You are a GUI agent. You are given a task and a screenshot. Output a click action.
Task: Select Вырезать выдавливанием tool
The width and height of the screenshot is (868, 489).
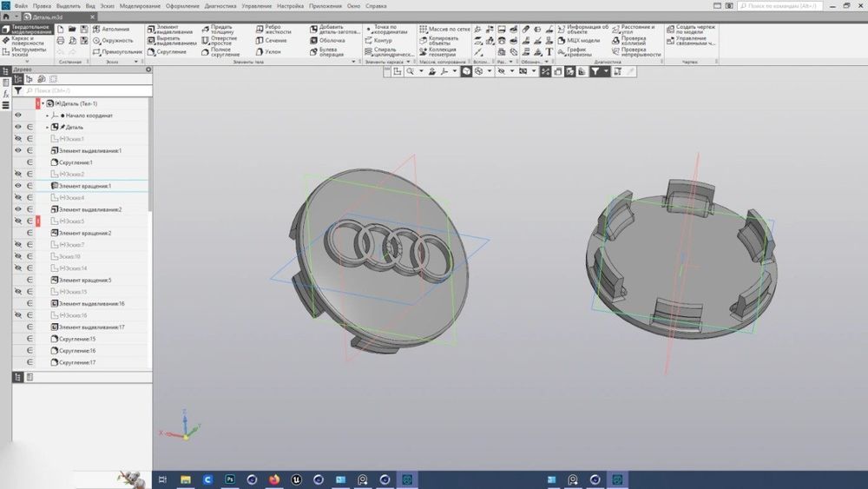click(172, 41)
